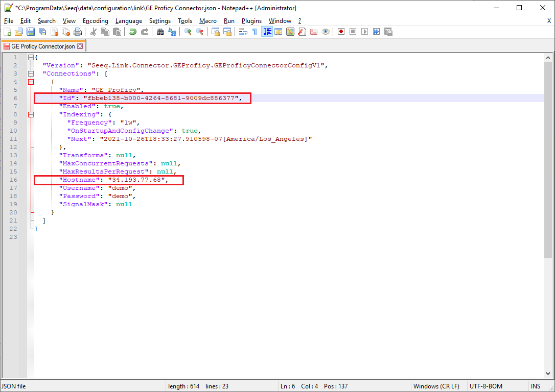Screen dimensions: 555x392
Task: Zoom in using the magnifier plus icon
Action: pyautogui.click(x=188, y=32)
